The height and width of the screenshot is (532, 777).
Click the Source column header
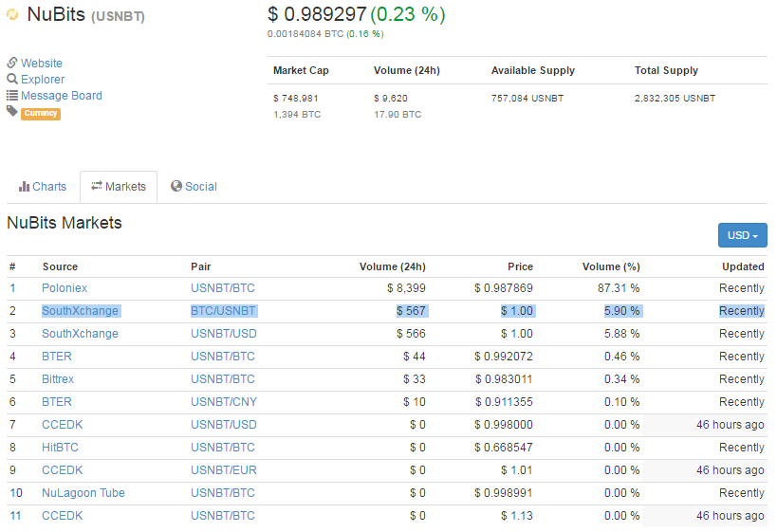pyautogui.click(x=60, y=266)
